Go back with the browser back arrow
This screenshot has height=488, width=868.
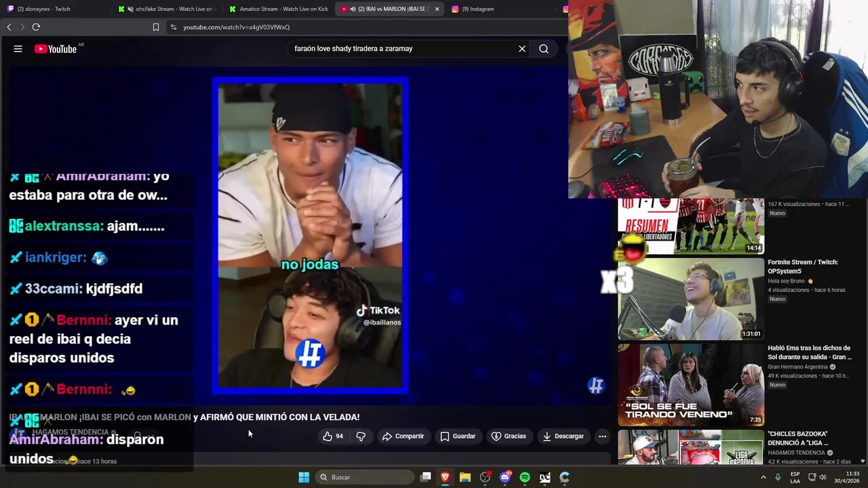pos(9,27)
